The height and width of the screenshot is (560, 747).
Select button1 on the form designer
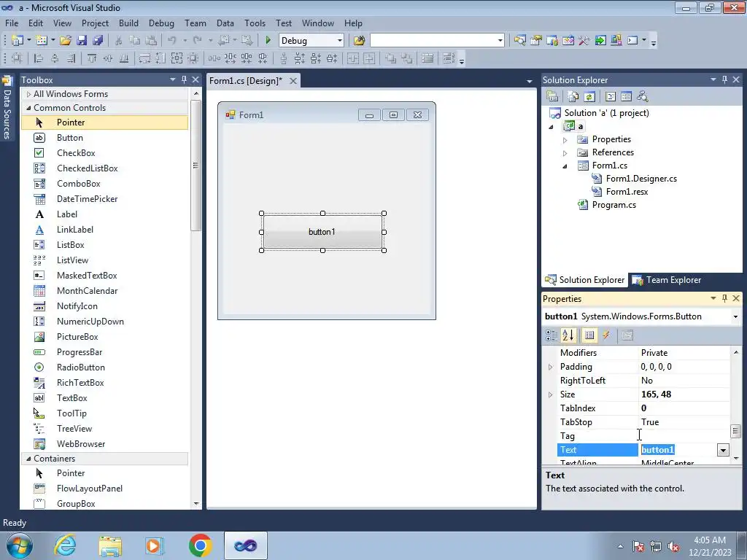click(322, 232)
